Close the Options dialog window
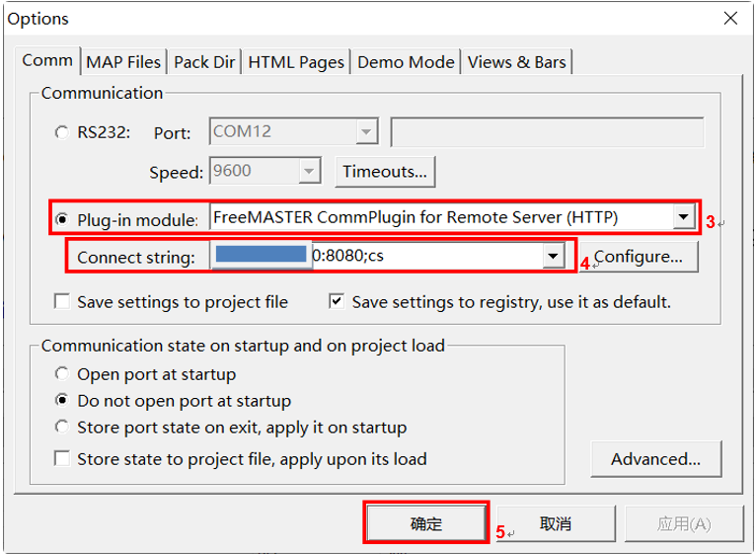The width and height of the screenshot is (756, 554). tap(730, 19)
